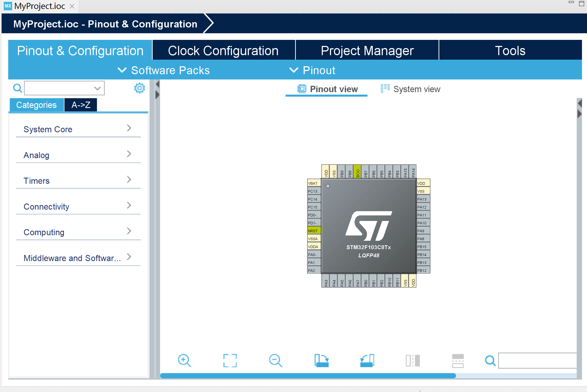Rotate the chip counter-clockwise
587x392 pixels.
click(x=367, y=360)
